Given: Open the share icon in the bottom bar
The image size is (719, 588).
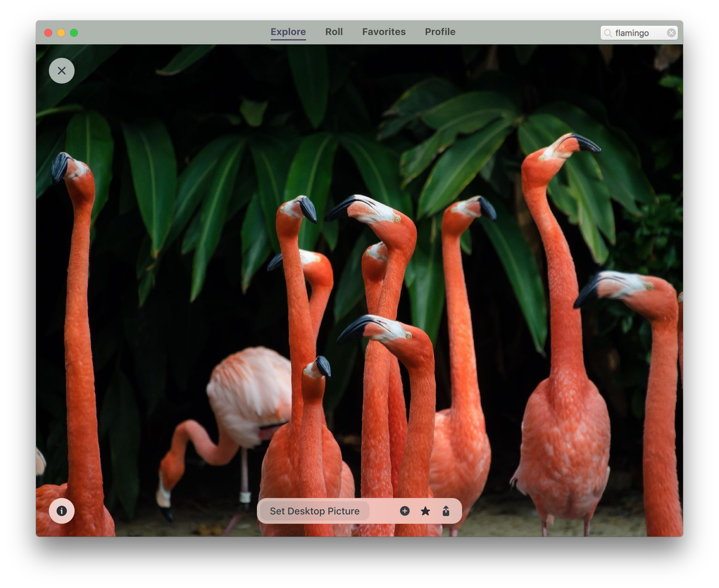Looking at the screenshot, I should (x=446, y=511).
